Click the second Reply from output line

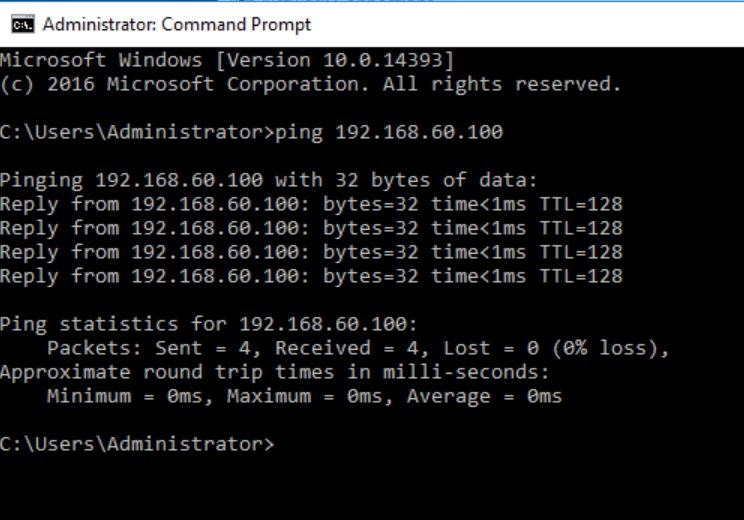click(x=310, y=228)
